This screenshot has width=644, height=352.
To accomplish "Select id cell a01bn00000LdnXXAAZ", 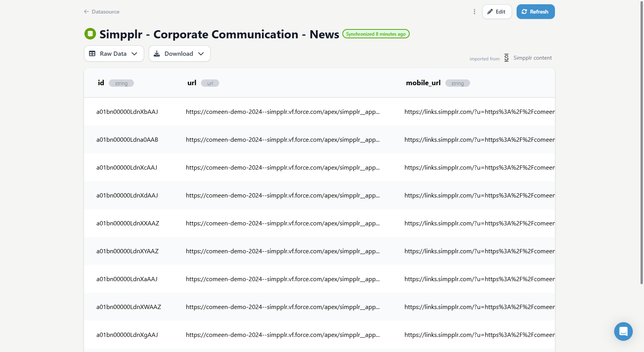I will [128, 223].
